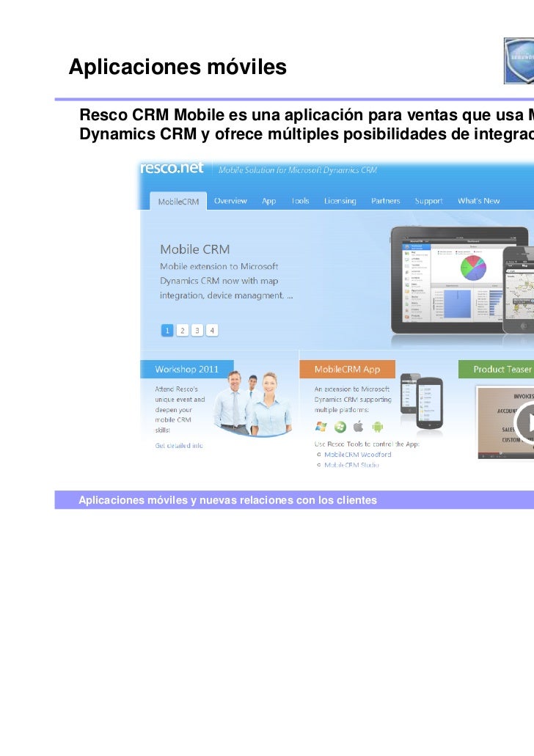Click the Workshop 2011 header

click(x=187, y=370)
